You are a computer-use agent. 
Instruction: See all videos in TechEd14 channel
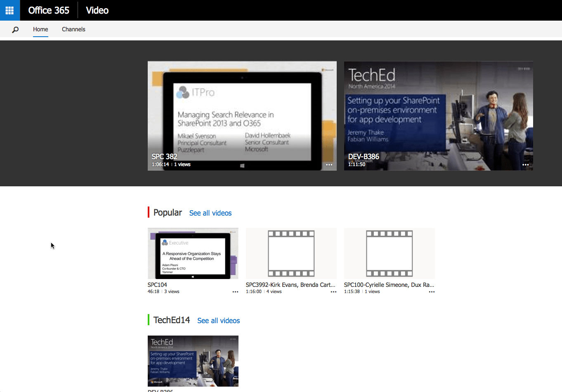point(218,320)
